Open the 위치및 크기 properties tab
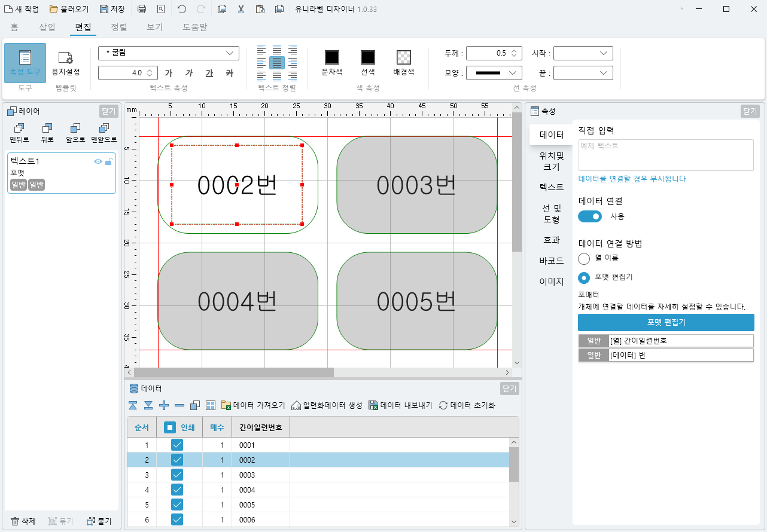The image size is (767, 532). pyautogui.click(x=551, y=161)
